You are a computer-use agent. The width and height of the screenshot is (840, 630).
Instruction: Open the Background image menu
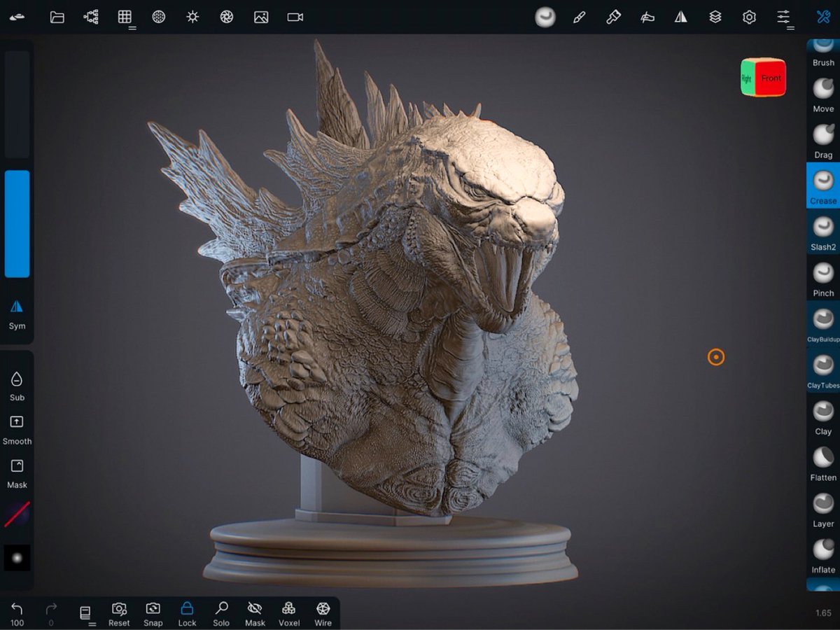coord(261,17)
